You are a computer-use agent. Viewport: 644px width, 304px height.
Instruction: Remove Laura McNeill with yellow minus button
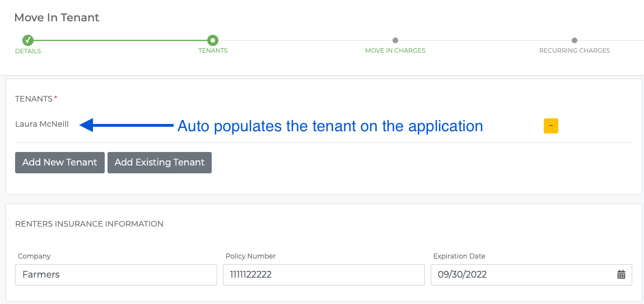point(551,126)
